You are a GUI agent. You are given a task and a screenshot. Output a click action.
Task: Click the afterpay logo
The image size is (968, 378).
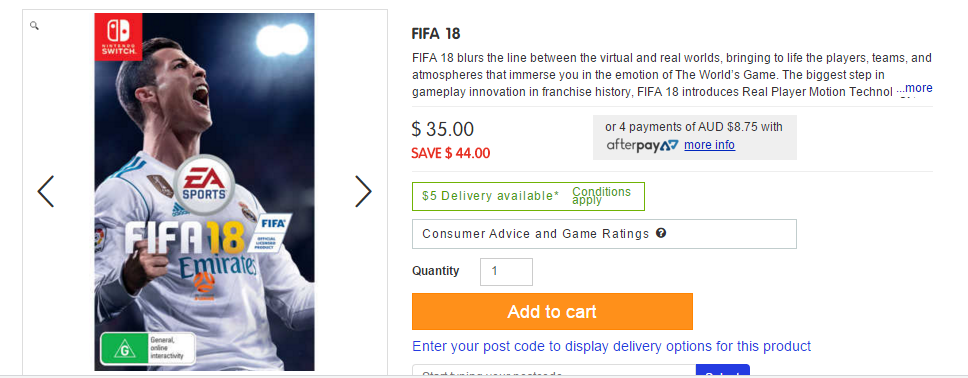coord(642,145)
